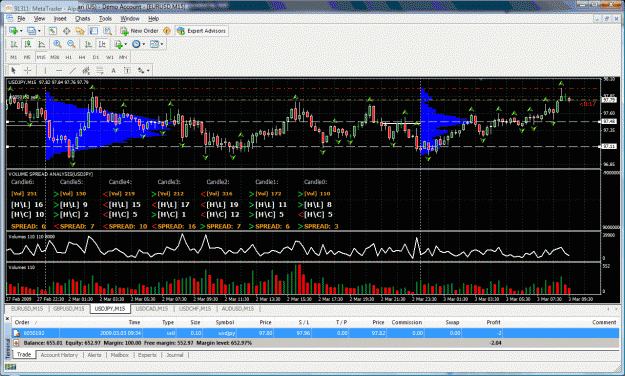
Task: Switch to the USDCAD,M15 chart tab
Action: click(x=152, y=309)
